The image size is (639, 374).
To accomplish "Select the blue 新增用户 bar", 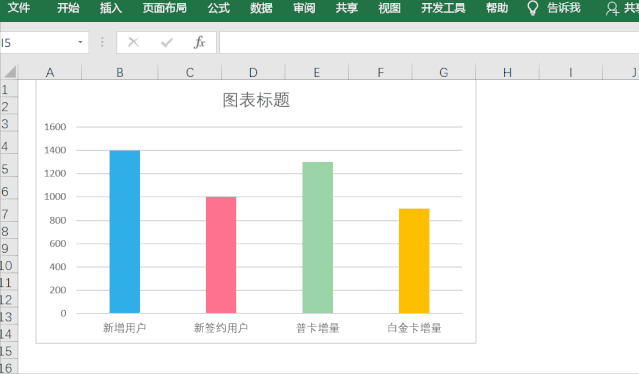I will pyautogui.click(x=125, y=232).
